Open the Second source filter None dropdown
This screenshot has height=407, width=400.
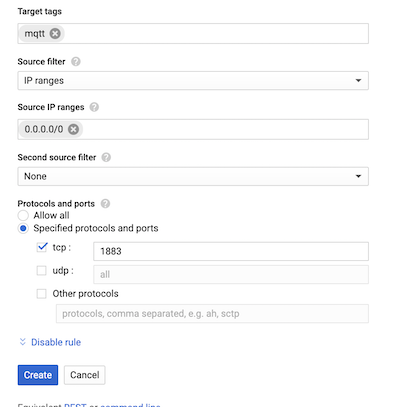point(193,176)
